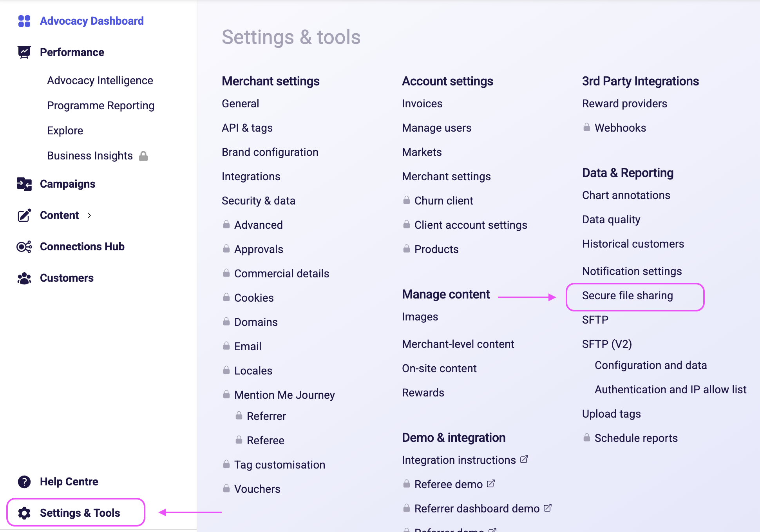This screenshot has width=760, height=532.
Task: Click the lock icon beside Business Insights
Action: 144,156
